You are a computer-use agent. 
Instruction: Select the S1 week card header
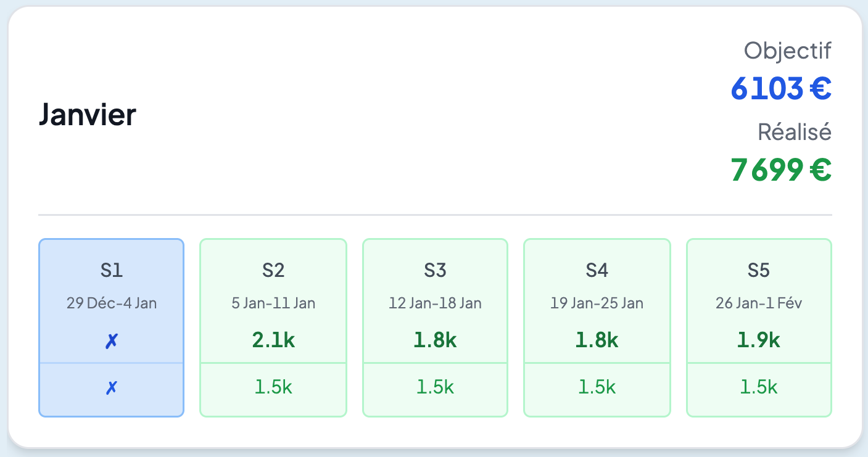click(x=112, y=270)
